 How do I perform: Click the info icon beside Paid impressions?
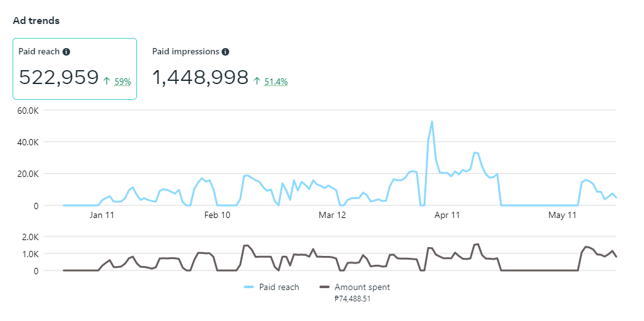coord(225,52)
